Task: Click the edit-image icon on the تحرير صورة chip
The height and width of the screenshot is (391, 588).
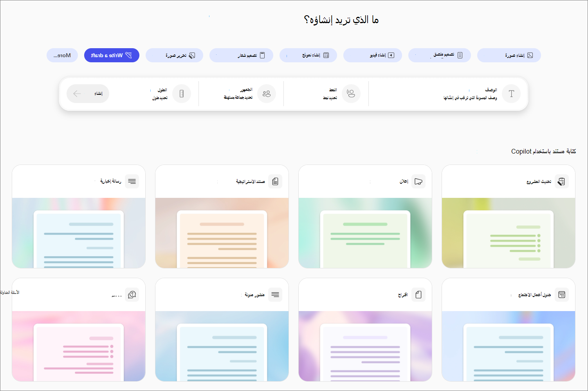Action: pos(192,55)
